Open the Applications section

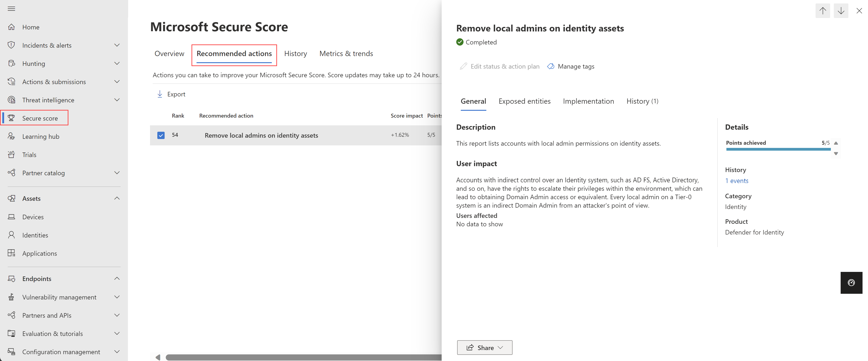39,253
